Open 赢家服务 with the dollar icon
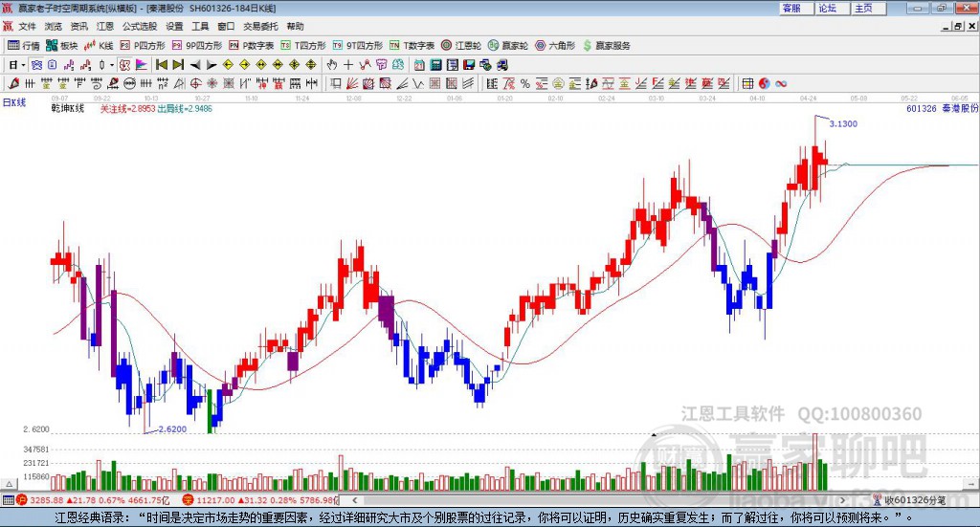This screenshot has height=527, width=980. 606,46
